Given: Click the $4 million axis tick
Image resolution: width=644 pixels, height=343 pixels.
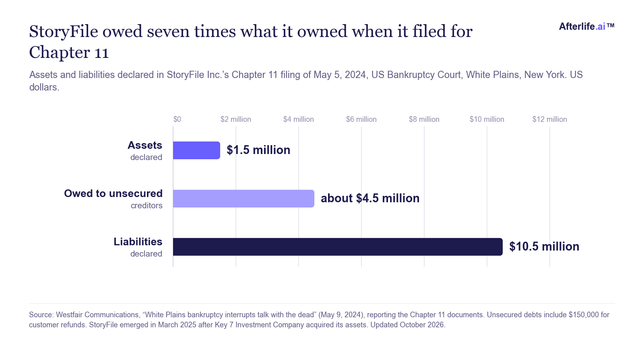Looking at the screenshot, I should [x=299, y=119].
